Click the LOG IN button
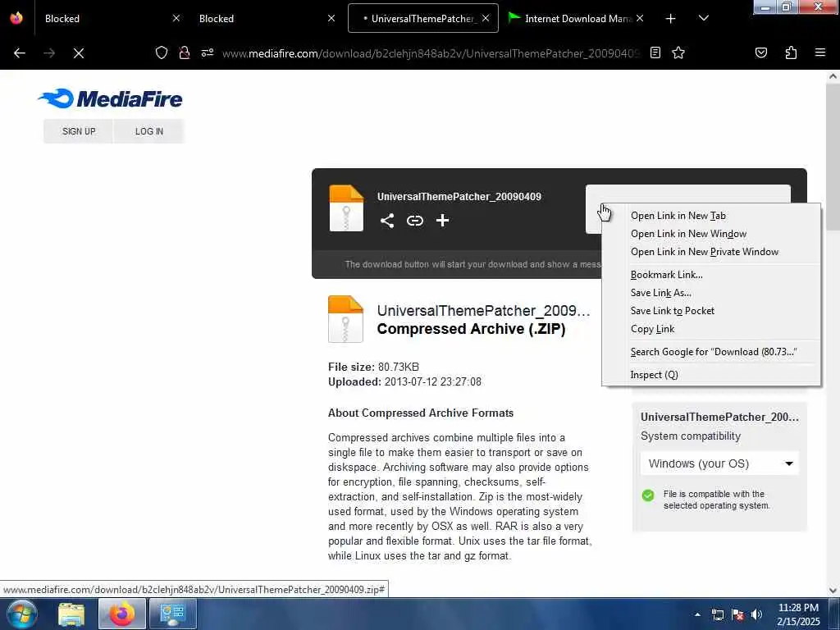Screen dimensions: 840x630 pyautogui.click(x=149, y=131)
